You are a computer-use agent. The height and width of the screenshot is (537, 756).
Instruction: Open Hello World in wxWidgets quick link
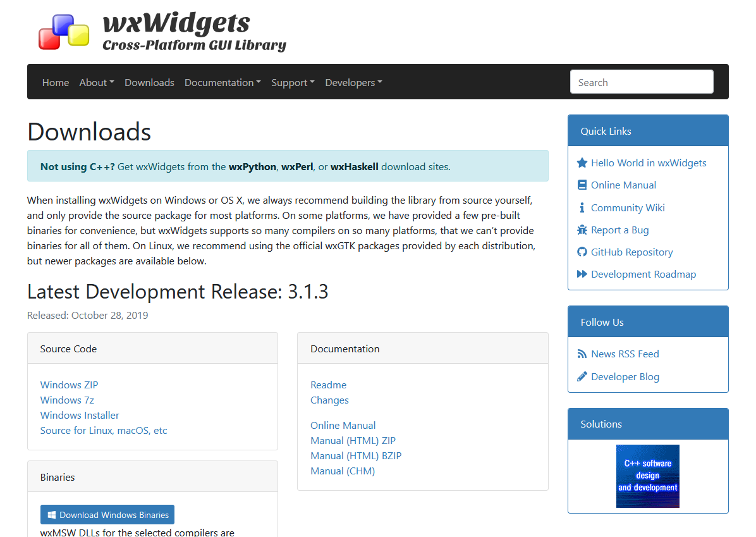pyautogui.click(x=649, y=163)
